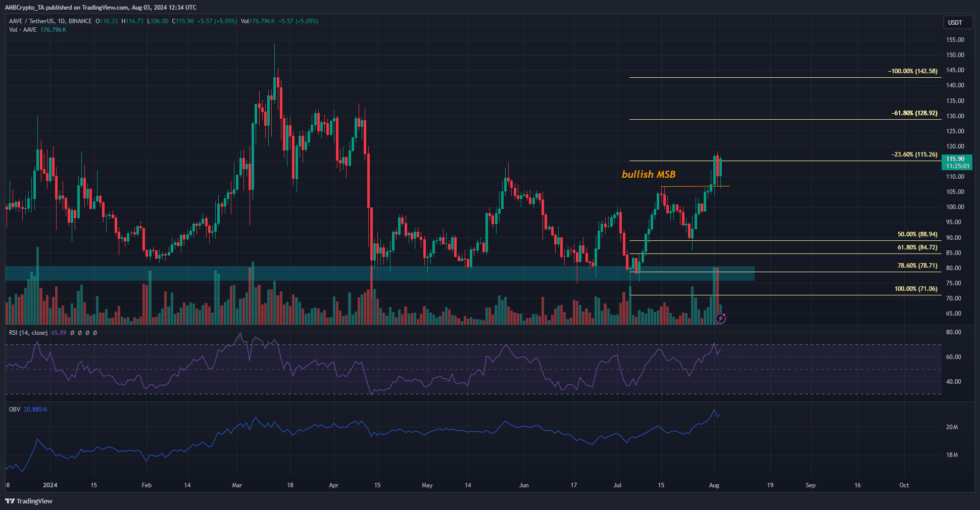The image size is (980, 510).
Task: Click the RSI value 65.89
Action: pyautogui.click(x=59, y=333)
